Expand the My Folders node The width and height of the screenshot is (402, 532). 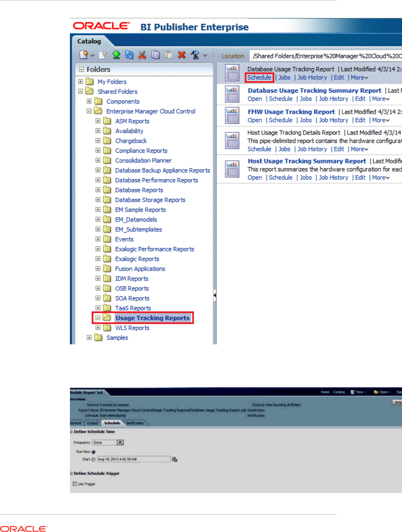tap(80, 82)
